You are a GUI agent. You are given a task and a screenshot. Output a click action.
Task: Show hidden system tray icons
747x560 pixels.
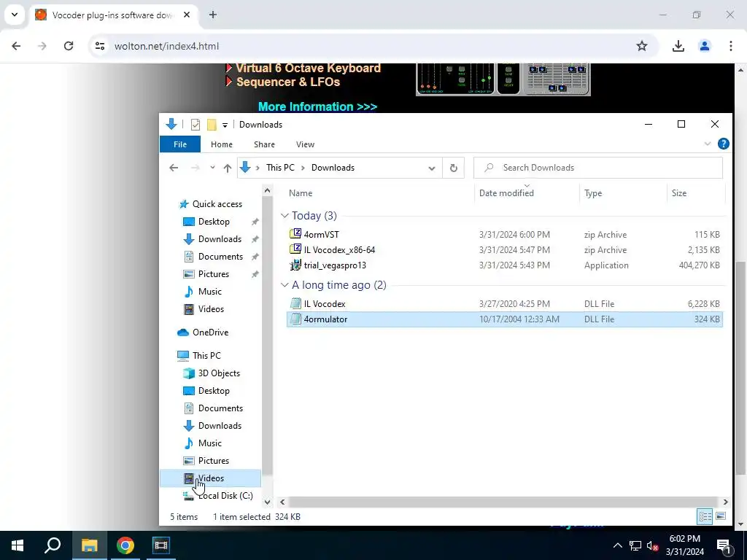(617, 545)
